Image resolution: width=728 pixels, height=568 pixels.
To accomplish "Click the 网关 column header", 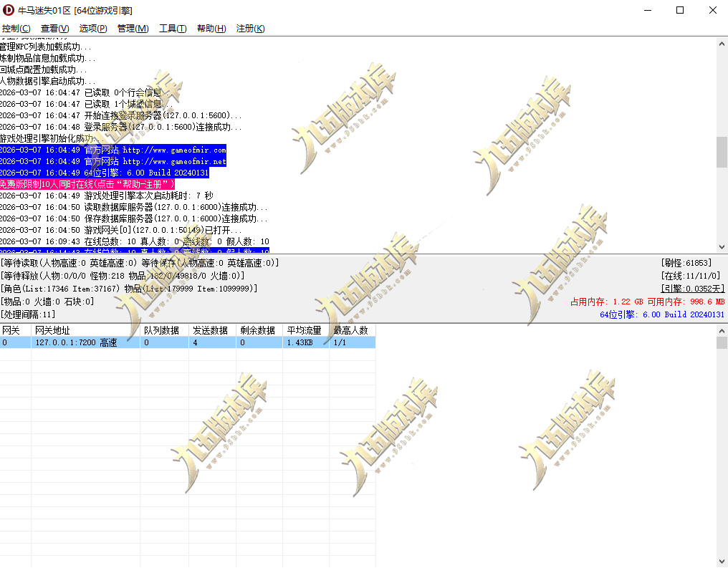I will tap(15, 330).
